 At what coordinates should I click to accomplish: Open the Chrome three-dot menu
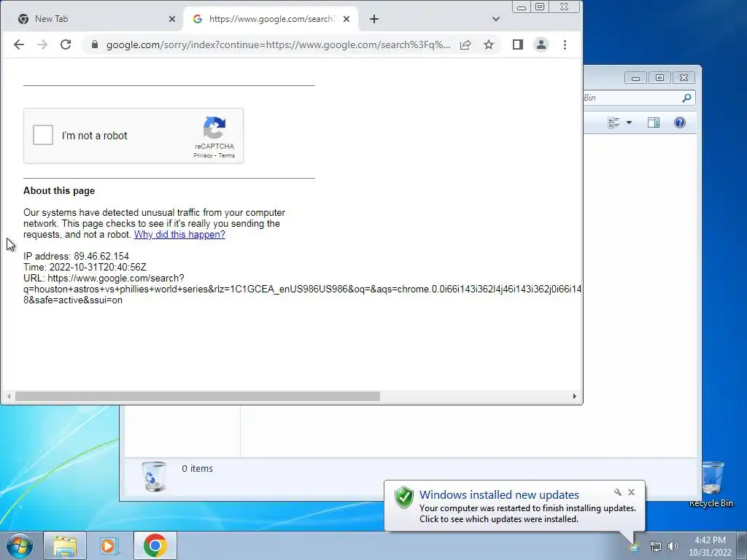coord(565,44)
